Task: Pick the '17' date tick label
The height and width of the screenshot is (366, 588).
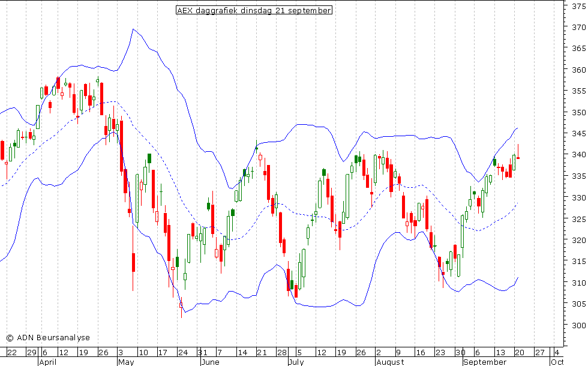Action: pos(163,353)
